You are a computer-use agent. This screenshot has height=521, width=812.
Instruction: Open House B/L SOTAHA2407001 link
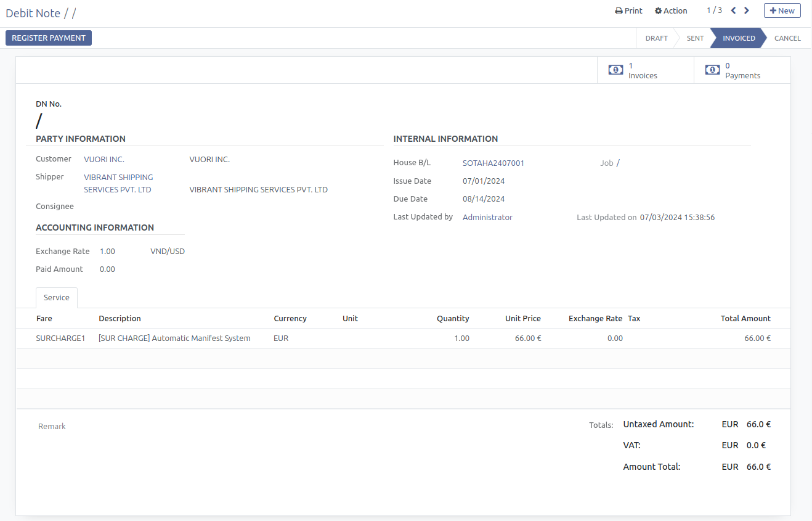point(493,163)
